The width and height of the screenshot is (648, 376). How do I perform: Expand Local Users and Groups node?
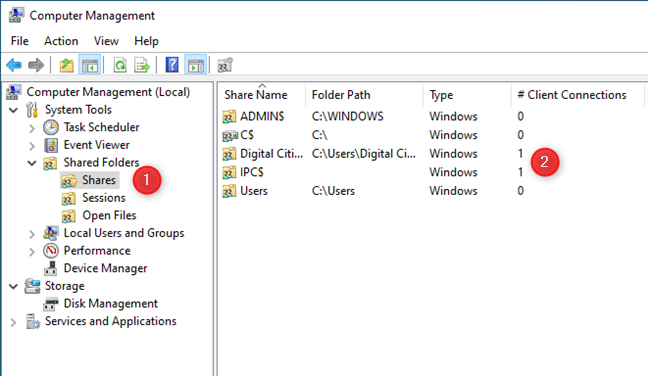(32, 234)
